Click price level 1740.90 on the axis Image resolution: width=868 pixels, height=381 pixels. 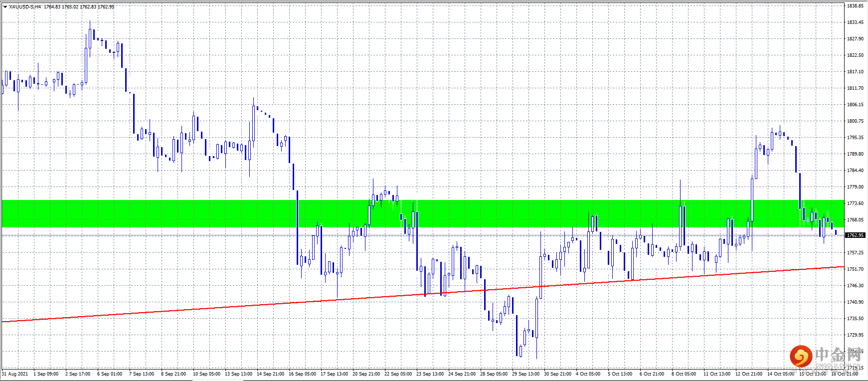coord(856,302)
